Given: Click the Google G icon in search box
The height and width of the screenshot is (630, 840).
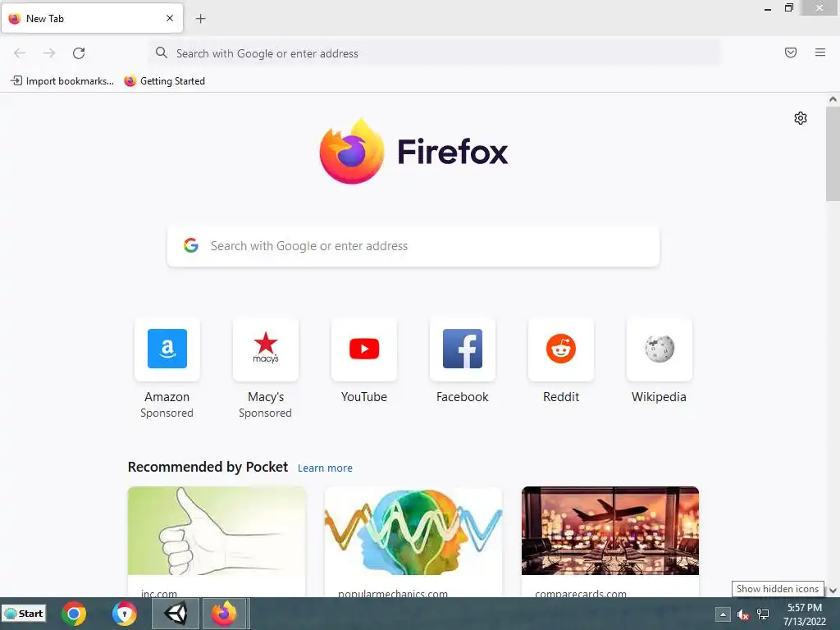Looking at the screenshot, I should click(190, 245).
